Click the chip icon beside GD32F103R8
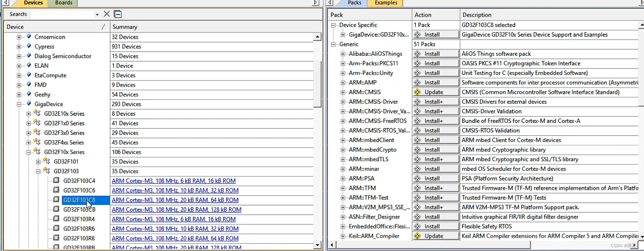Image resolution: width=644 pixels, height=251 pixels. point(56,238)
